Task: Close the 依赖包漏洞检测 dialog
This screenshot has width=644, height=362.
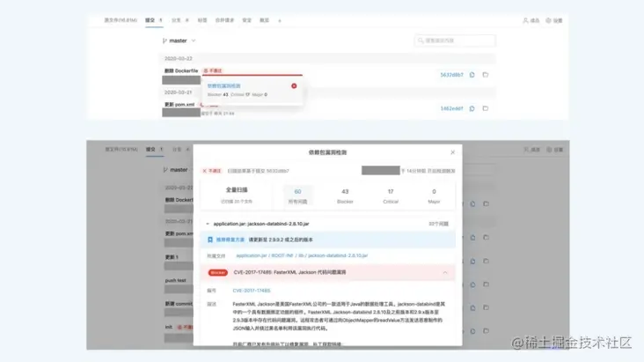Action: point(452,152)
